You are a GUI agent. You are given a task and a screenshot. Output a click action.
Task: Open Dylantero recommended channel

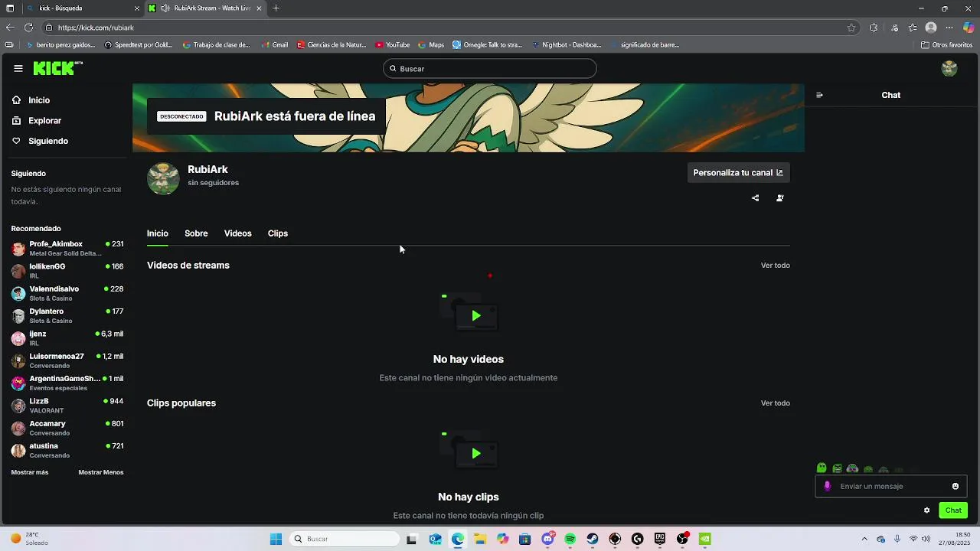click(67, 315)
